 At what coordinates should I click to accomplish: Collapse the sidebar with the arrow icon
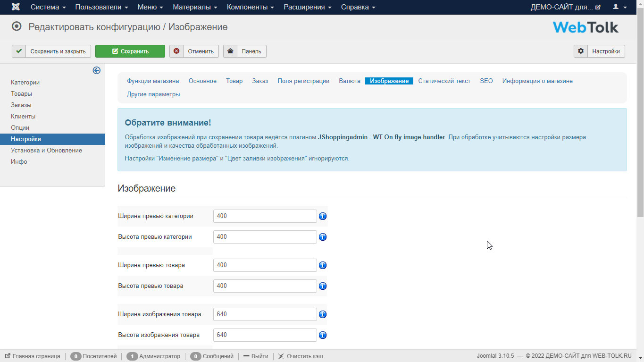[x=97, y=70]
